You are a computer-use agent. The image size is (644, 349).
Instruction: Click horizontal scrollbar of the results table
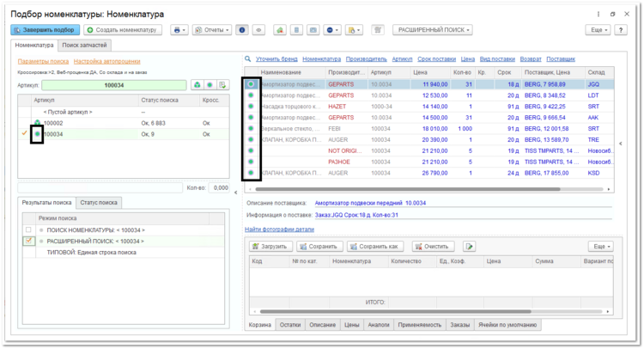(x=407, y=189)
